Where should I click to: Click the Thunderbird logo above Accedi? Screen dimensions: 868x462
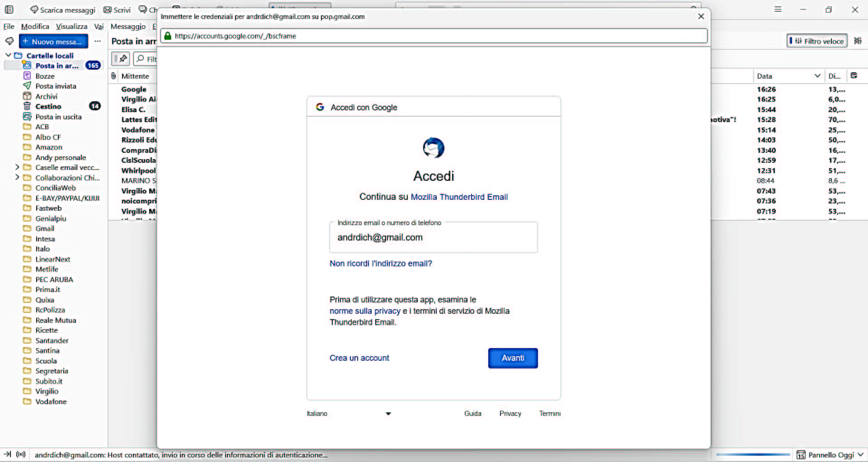[434, 148]
